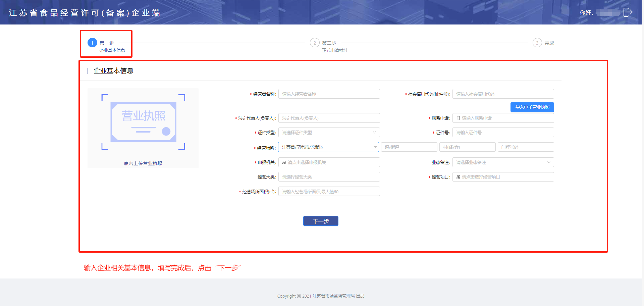
Task: Open the 业态备注 dropdown
Action: [x=503, y=162]
